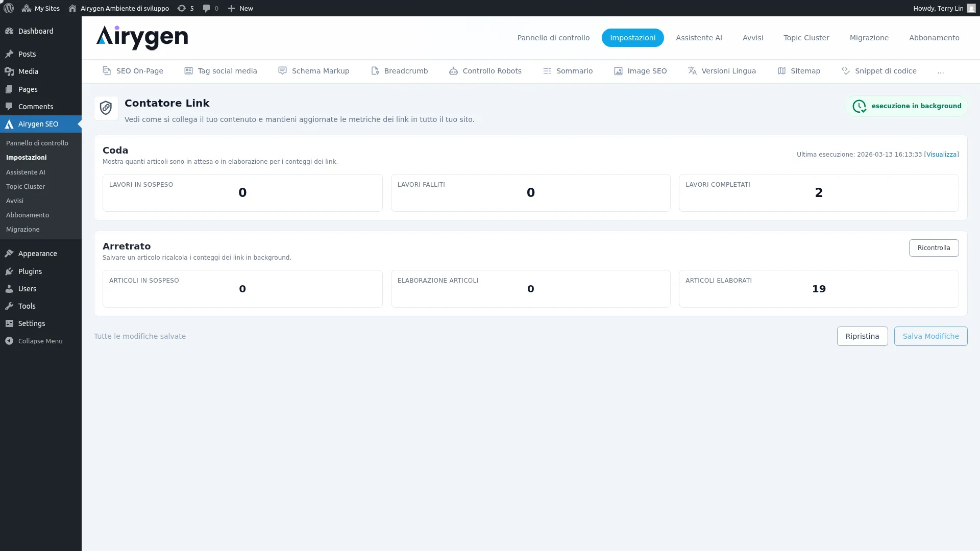Screen dimensions: 980x551
Task: Click the Settings sliders icon
Action: pyautogui.click(x=9, y=323)
